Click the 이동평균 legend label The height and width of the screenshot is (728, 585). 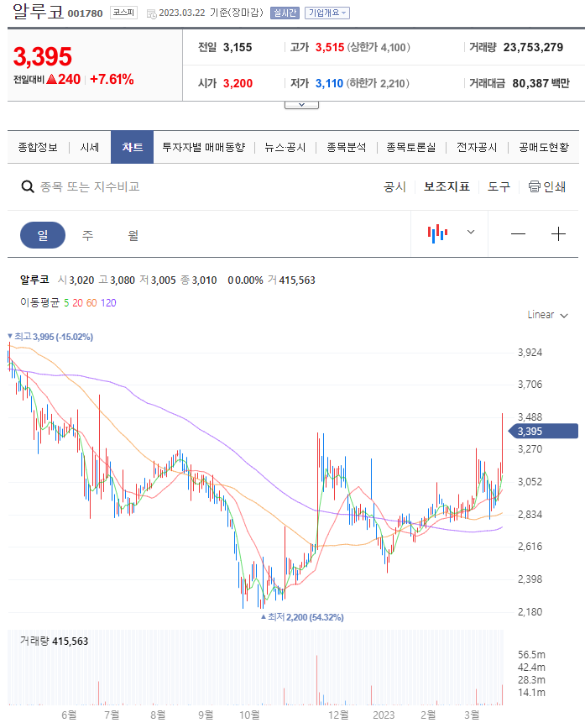click(x=40, y=303)
